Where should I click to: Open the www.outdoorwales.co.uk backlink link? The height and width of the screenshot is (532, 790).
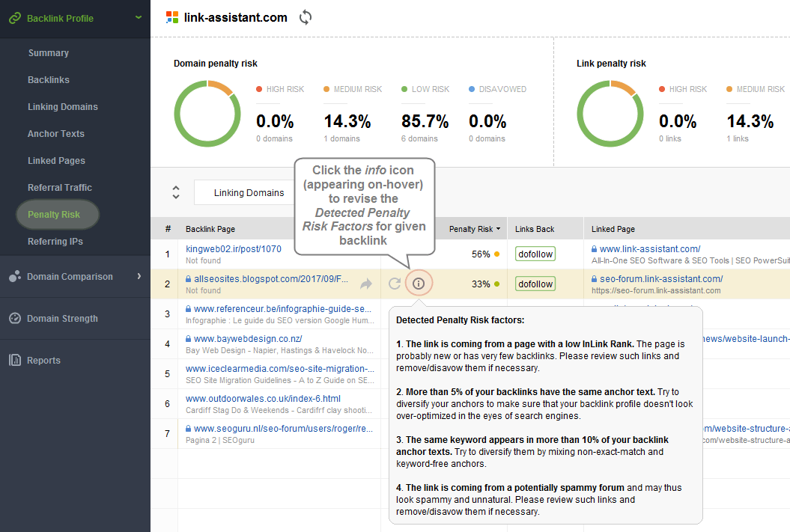(263, 399)
